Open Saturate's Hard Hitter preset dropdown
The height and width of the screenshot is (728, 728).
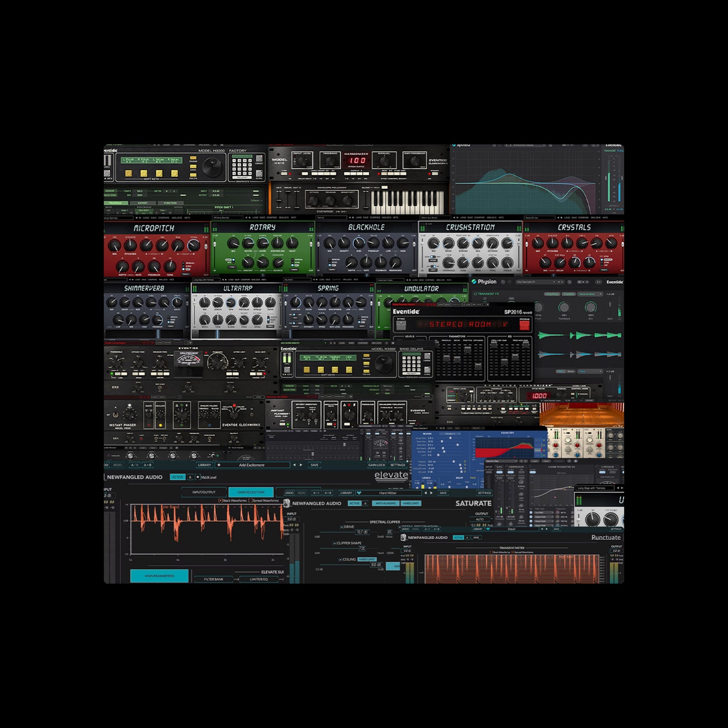point(389,493)
